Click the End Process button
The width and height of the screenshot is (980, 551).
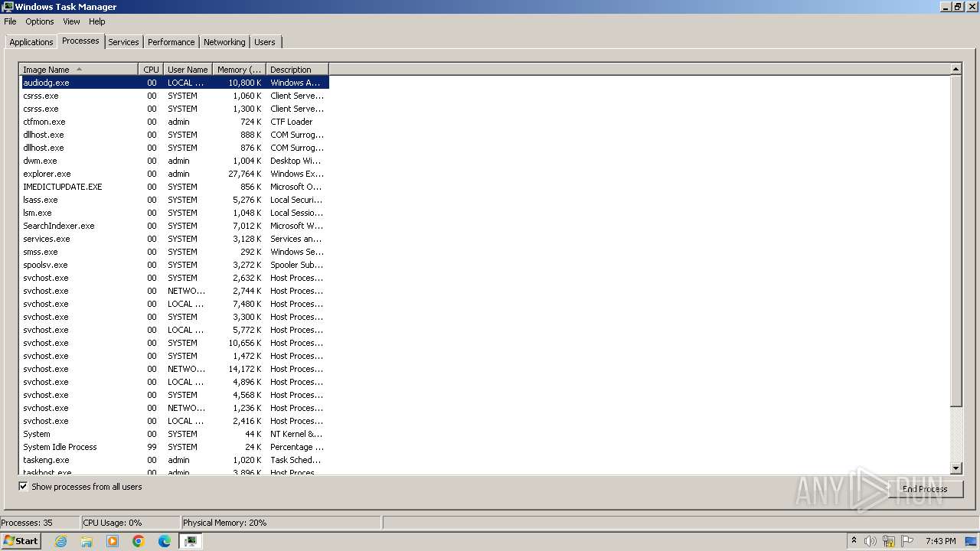[925, 489]
